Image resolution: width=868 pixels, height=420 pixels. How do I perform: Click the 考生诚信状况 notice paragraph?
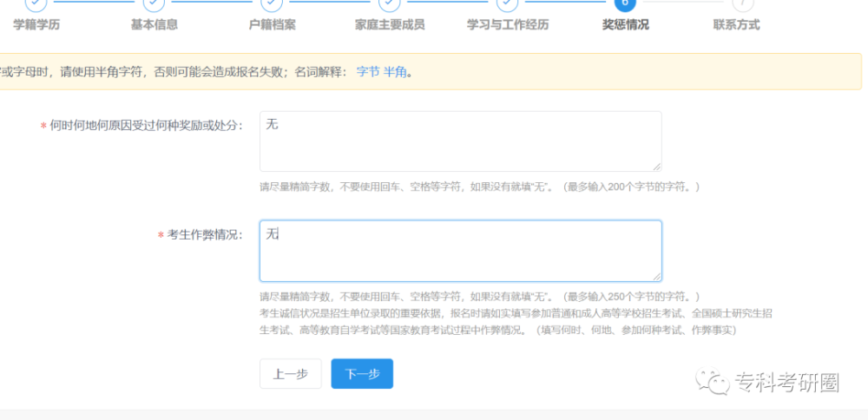point(516,322)
